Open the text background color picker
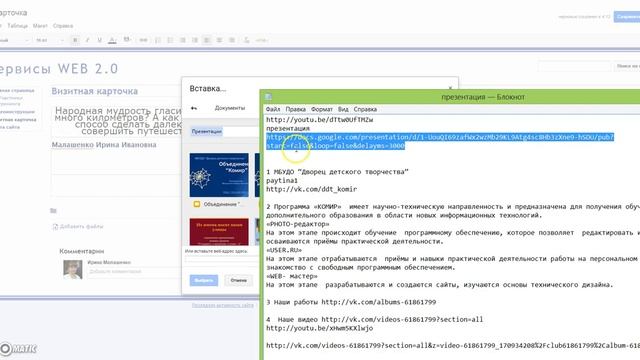This screenshot has width=640, height=360. (x=127, y=40)
